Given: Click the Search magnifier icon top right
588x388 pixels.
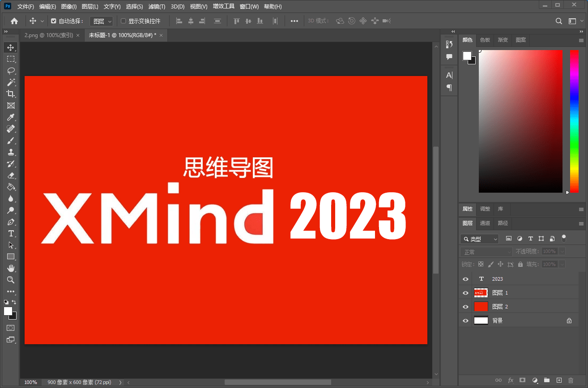Looking at the screenshot, I should pyautogui.click(x=558, y=21).
